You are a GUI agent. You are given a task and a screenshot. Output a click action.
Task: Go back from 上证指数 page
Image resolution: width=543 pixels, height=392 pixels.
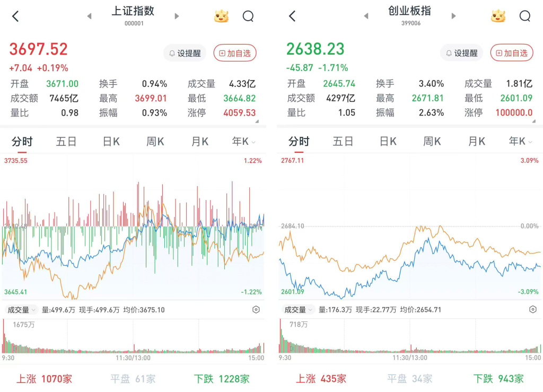15,16
